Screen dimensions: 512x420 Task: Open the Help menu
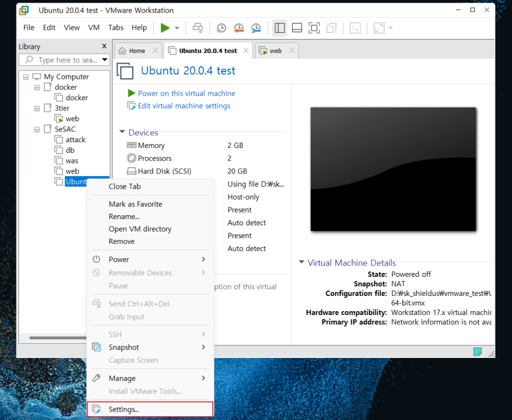click(139, 28)
